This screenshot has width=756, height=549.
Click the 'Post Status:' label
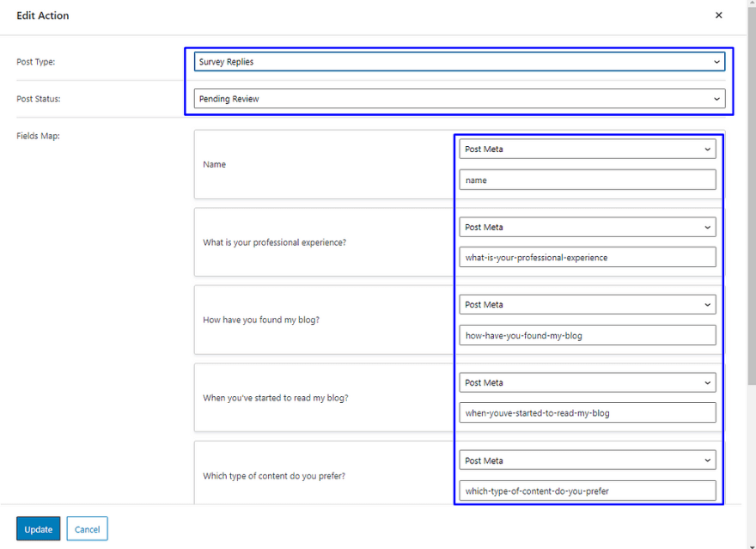[39, 99]
